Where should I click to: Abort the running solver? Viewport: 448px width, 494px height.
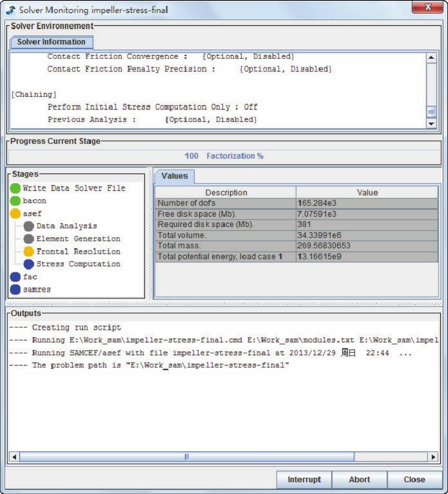click(x=359, y=479)
